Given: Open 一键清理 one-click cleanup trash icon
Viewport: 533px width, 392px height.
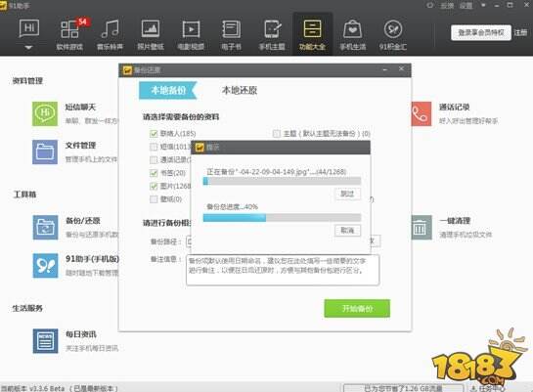Looking at the screenshot, I should [422, 227].
